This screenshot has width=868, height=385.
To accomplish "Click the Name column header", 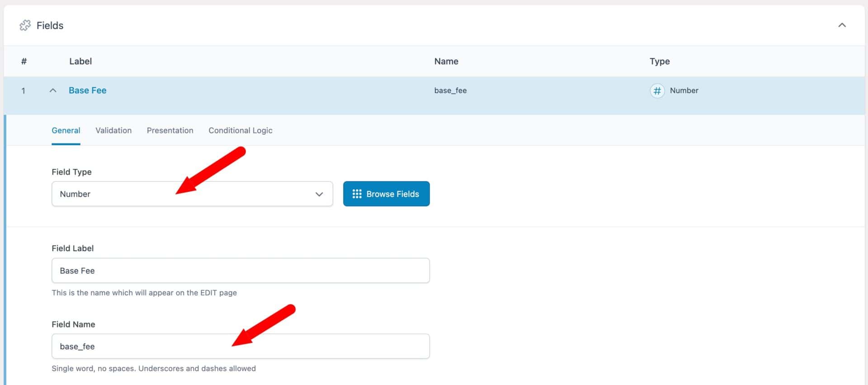I will point(446,62).
